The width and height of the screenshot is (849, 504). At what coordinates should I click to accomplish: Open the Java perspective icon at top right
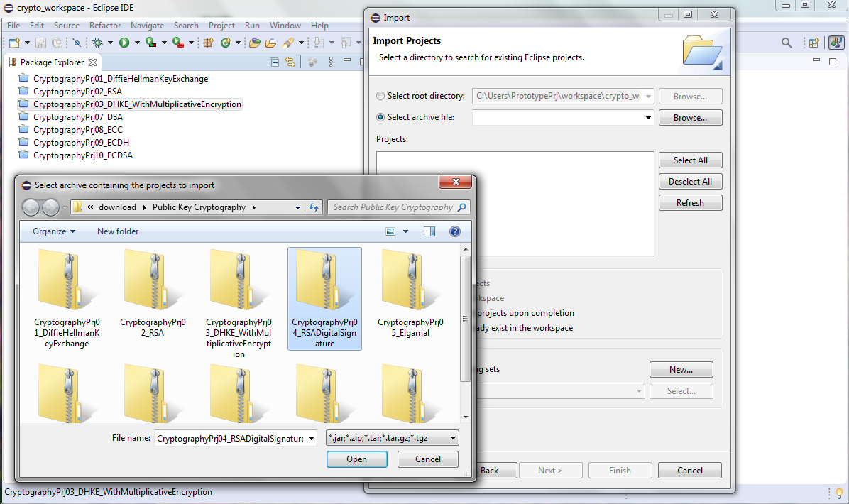(836, 42)
